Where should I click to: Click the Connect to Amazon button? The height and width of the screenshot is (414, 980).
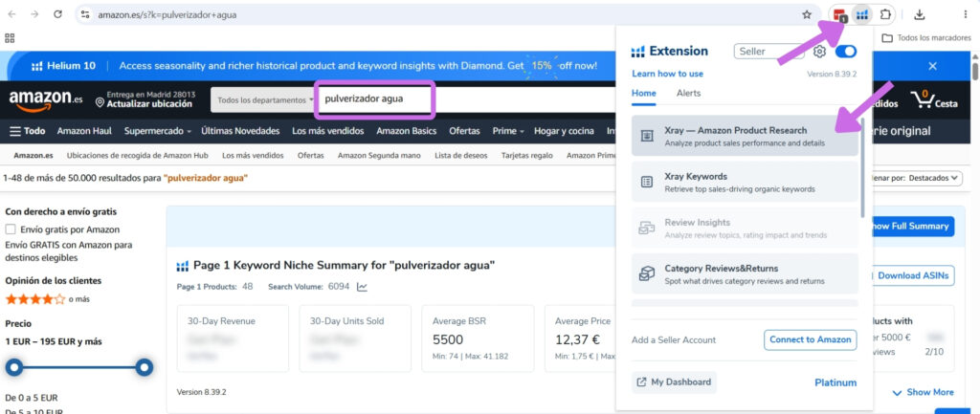pos(810,339)
